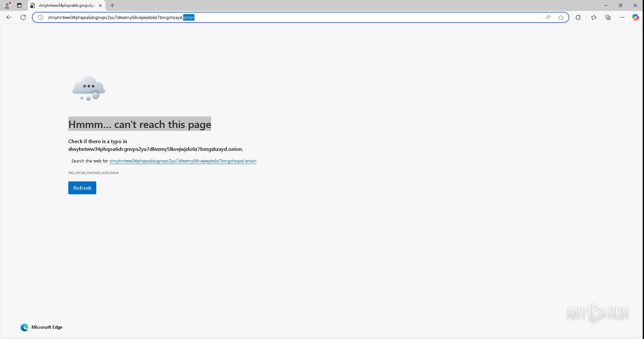Open Settings and more ellipsis menu
The height and width of the screenshot is (339, 644).
pyautogui.click(x=622, y=17)
